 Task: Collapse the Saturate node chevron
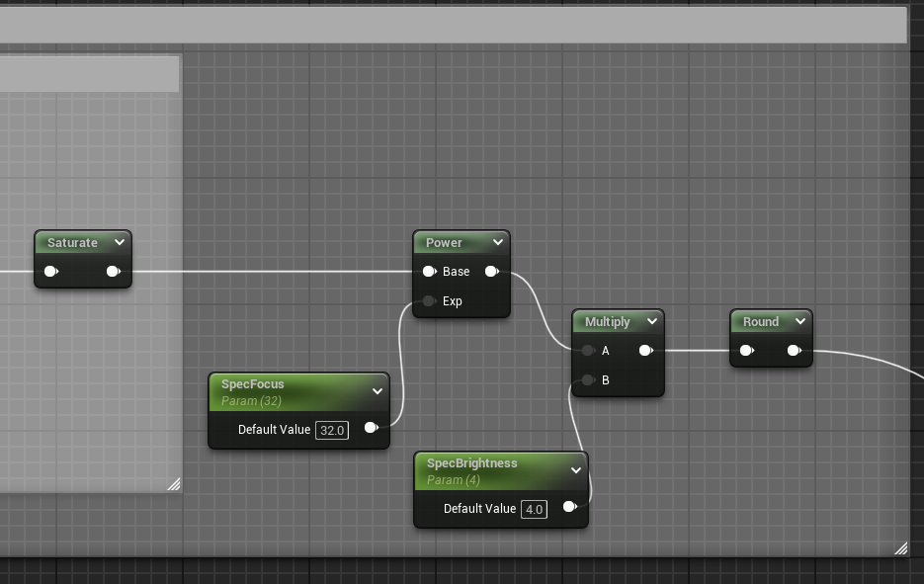(120, 242)
